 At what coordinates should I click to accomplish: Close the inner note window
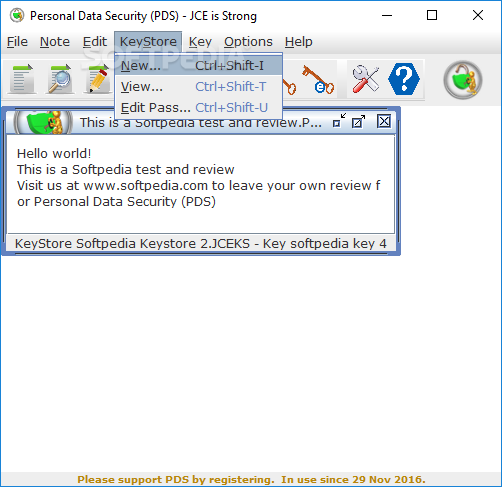[x=384, y=121]
